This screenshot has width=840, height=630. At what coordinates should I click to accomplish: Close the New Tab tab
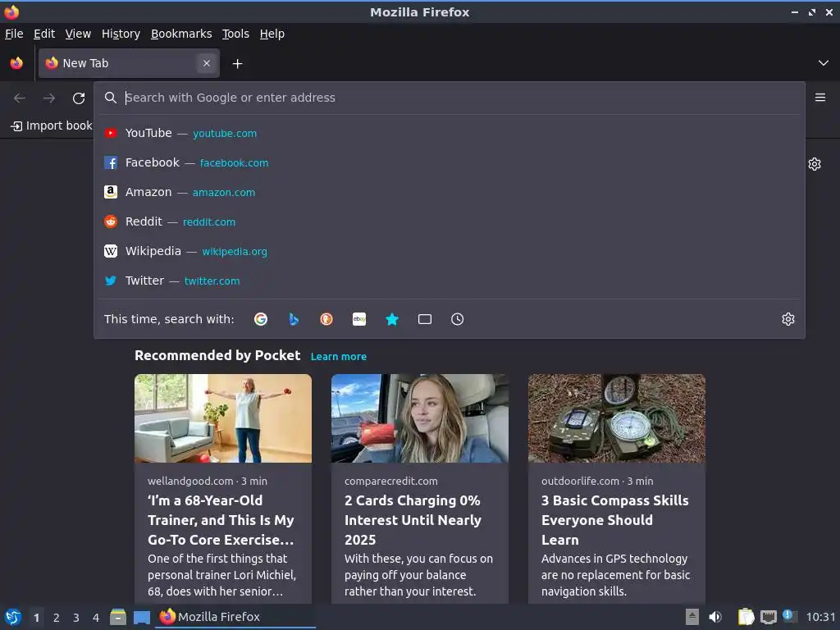[x=207, y=63]
